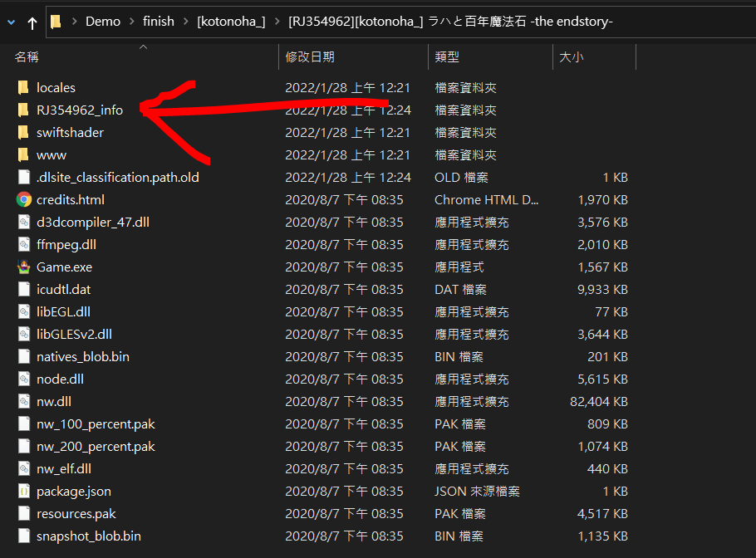Viewport: 756px width, 558px height.
Task: Click the ffmpeg.dll file icon
Action: (x=23, y=244)
